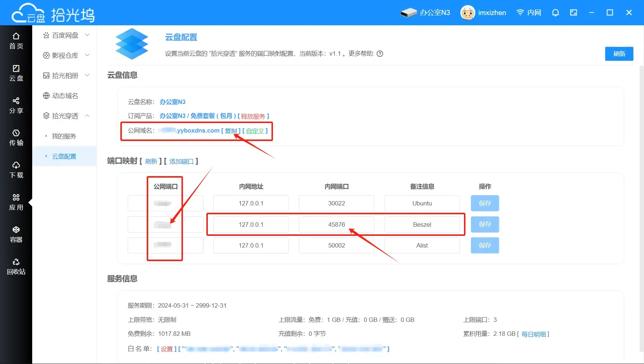
Task: Open the 回收站 recycle bin sidebar icon
Action: pos(16,267)
